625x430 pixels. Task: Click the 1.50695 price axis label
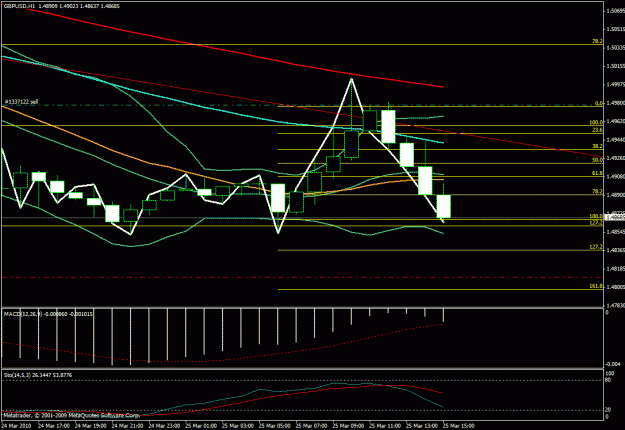(615, 11)
